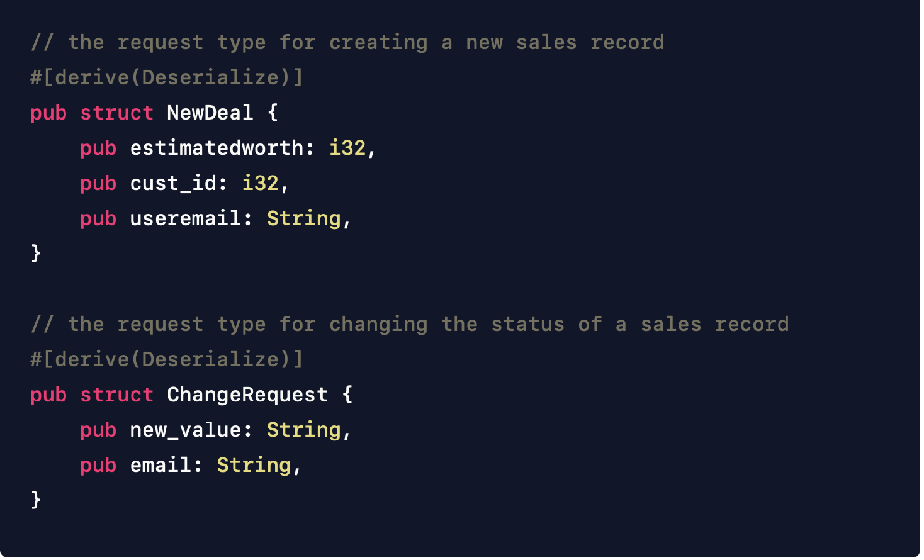Click the closing brace of NewDeal
Screen dimensions: 924x560
[x=36, y=254]
